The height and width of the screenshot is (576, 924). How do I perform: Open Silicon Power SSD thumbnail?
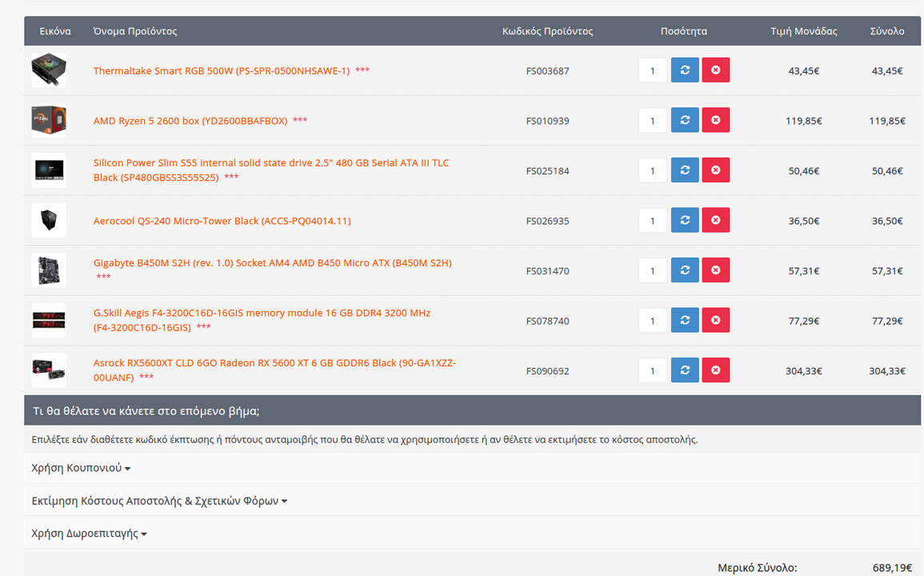coord(49,170)
